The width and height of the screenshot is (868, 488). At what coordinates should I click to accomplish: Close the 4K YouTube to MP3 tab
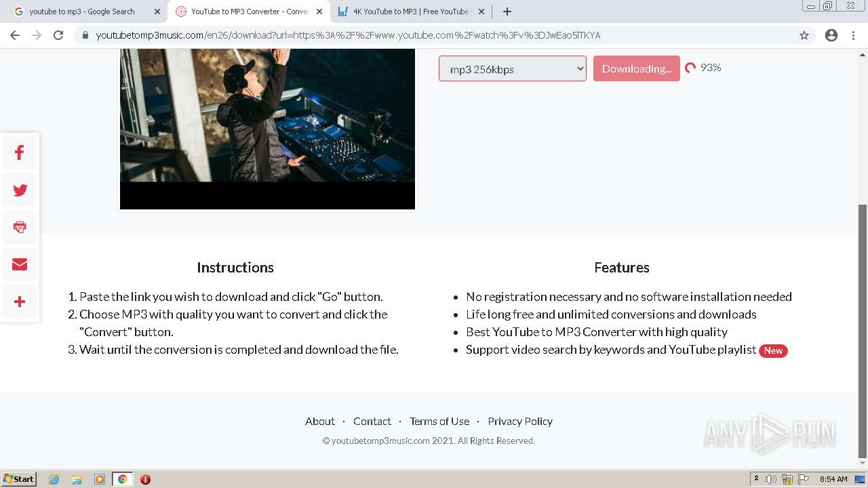[481, 12]
